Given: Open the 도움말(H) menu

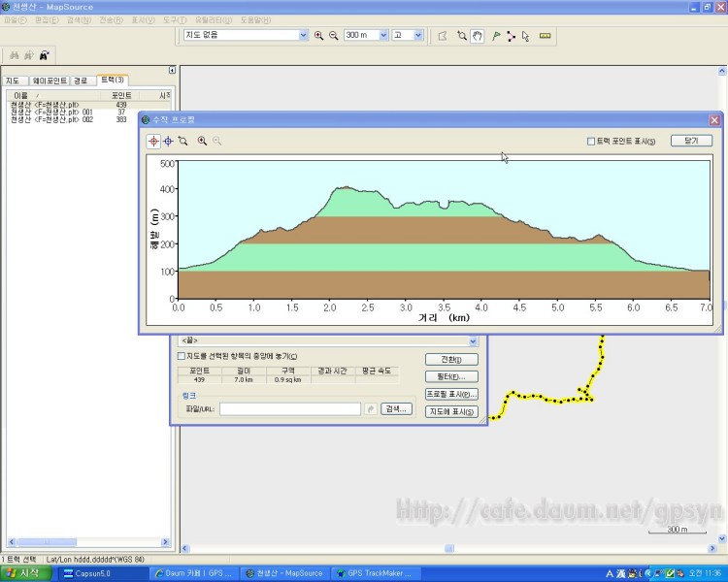Looking at the screenshot, I should 256,20.
